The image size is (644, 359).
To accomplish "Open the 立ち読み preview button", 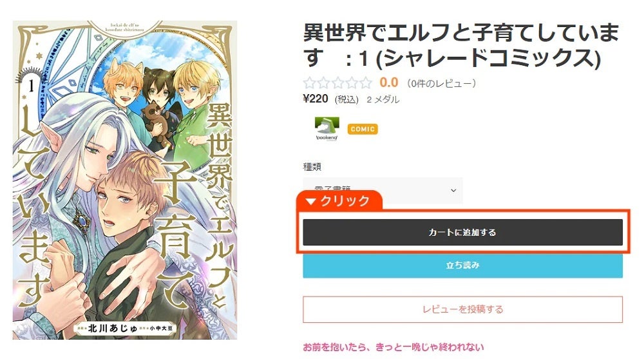I will point(462,266).
